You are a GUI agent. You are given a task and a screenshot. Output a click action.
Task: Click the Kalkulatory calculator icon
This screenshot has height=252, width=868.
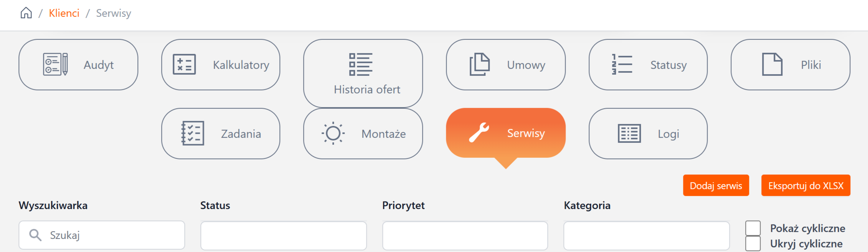coord(184,64)
